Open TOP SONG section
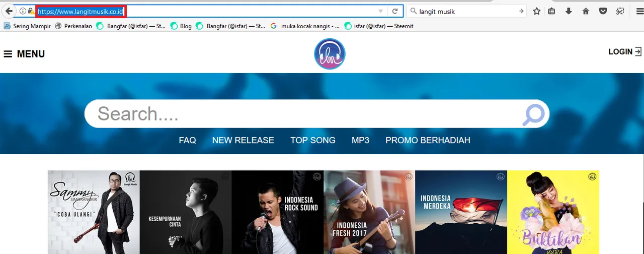 313,140
